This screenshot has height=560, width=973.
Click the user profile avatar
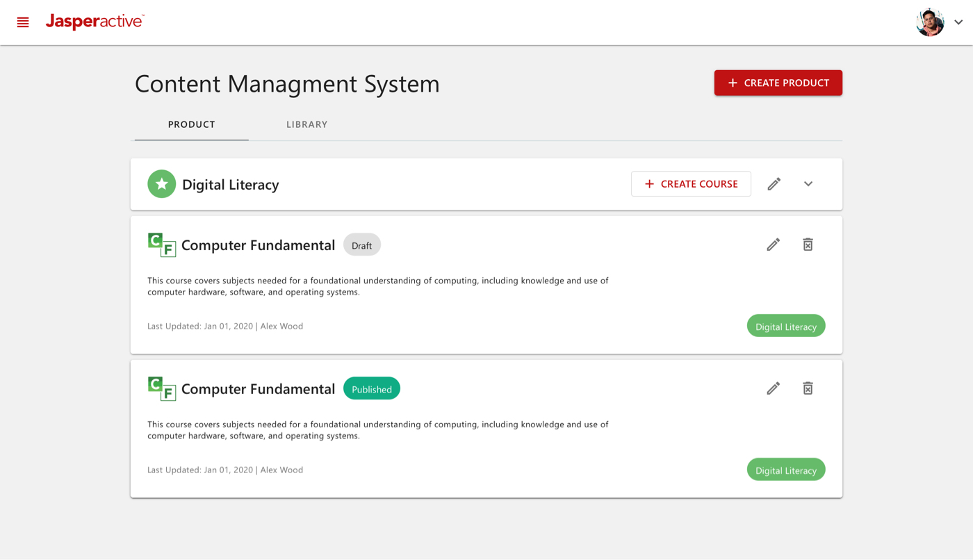coord(929,22)
